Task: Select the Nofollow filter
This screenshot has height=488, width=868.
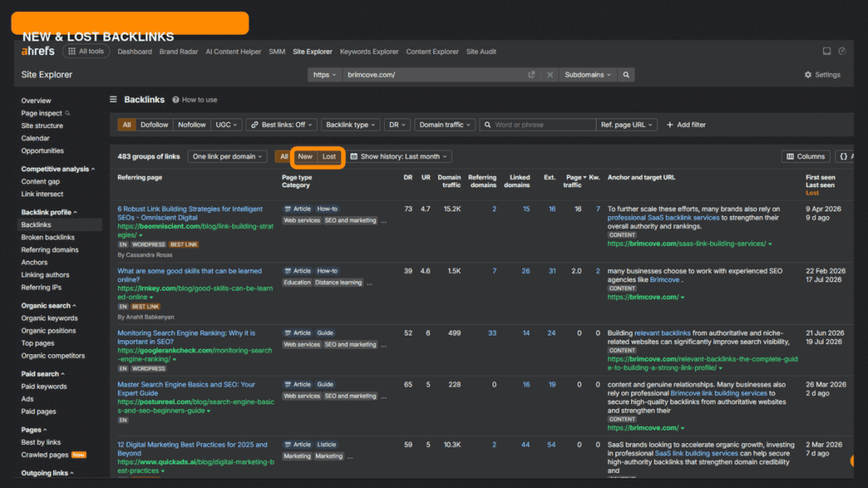Action: [x=192, y=125]
